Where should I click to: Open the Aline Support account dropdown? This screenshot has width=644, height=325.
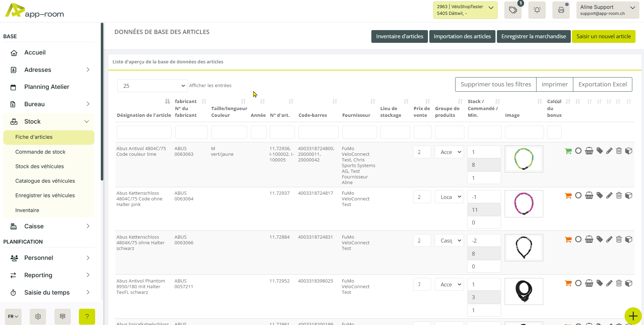pos(607,10)
